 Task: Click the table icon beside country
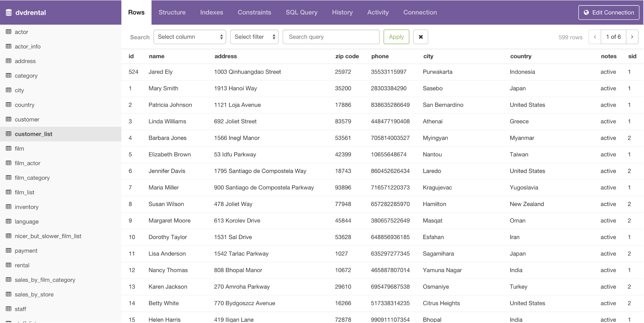tap(8, 105)
